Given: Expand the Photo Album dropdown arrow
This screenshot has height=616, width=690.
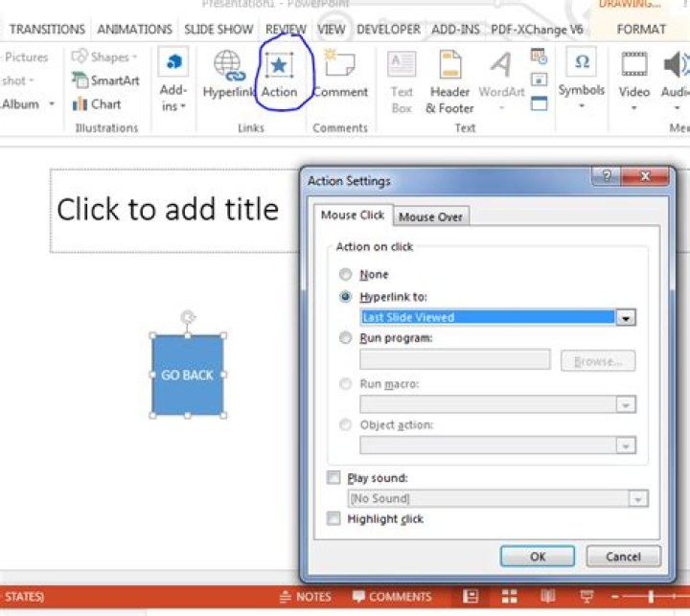Looking at the screenshot, I should point(52,103).
